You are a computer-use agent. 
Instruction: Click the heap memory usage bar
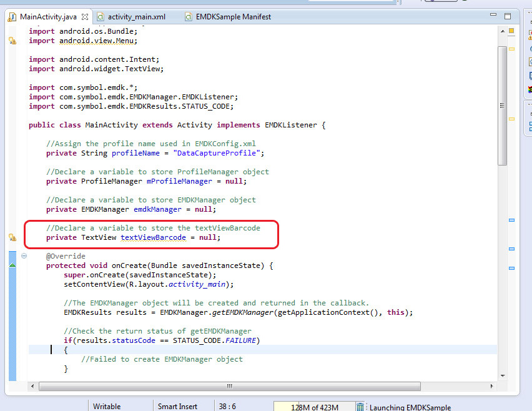(314, 407)
